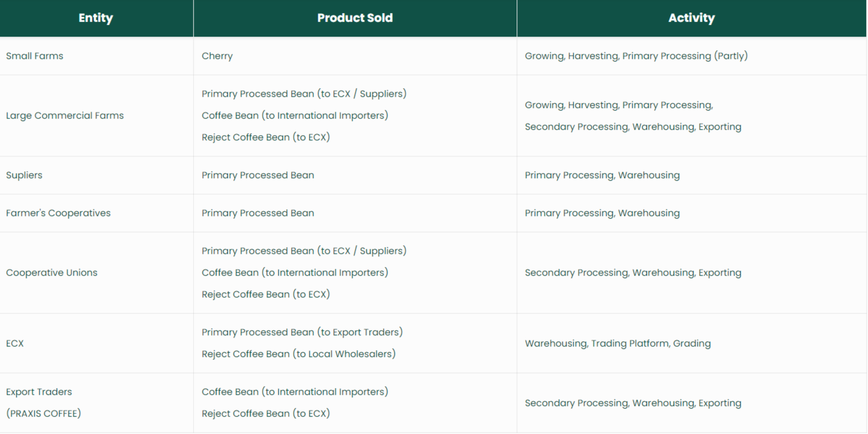The height and width of the screenshot is (434, 868).
Task: Select the Farmer's Cooperatives entity cell
Action: click(58, 213)
